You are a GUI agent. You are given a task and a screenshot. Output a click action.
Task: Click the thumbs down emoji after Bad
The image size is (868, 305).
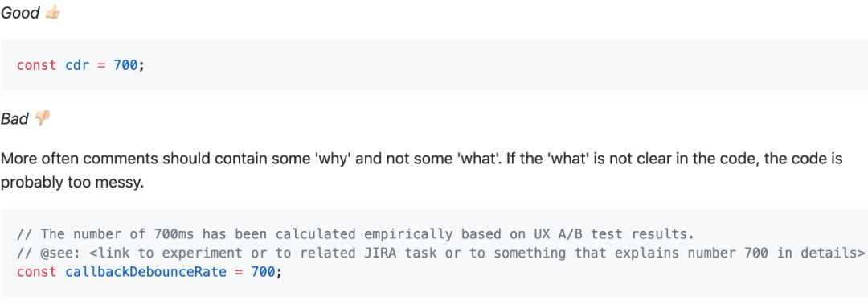43,118
